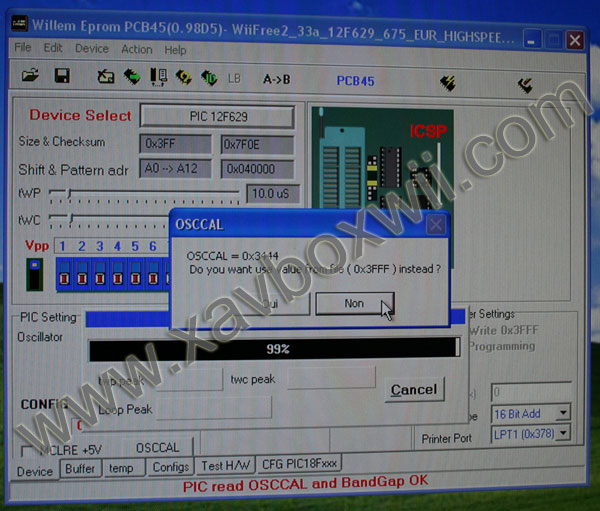Click the 0x040000 pattern address field
600x511 pixels.
[x=257, y=169]
